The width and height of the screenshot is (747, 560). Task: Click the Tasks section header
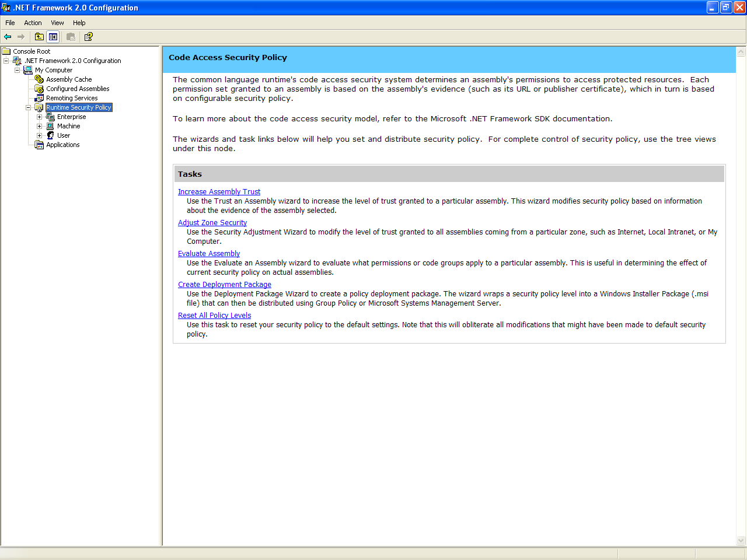(449, 174)
